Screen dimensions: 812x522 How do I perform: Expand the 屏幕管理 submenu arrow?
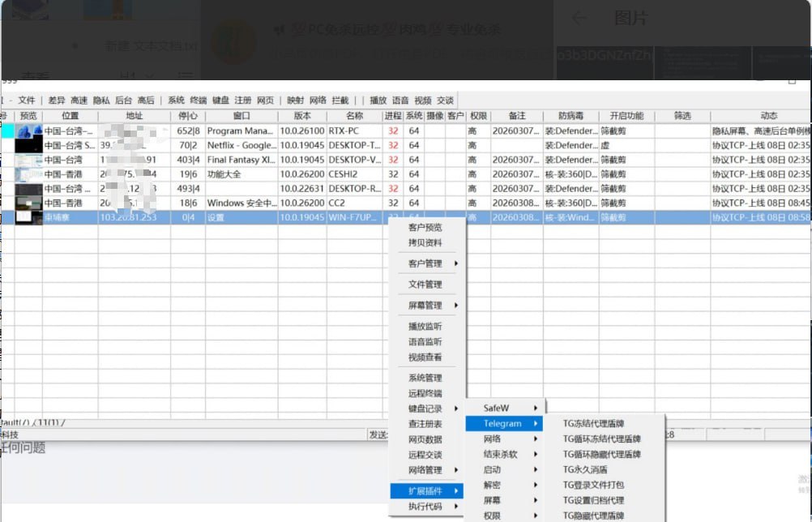(456, 306)
